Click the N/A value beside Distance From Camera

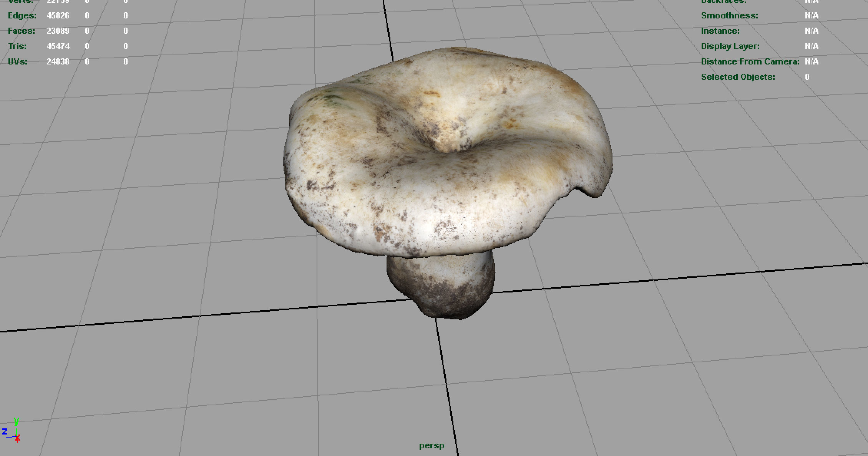(812, 62)
